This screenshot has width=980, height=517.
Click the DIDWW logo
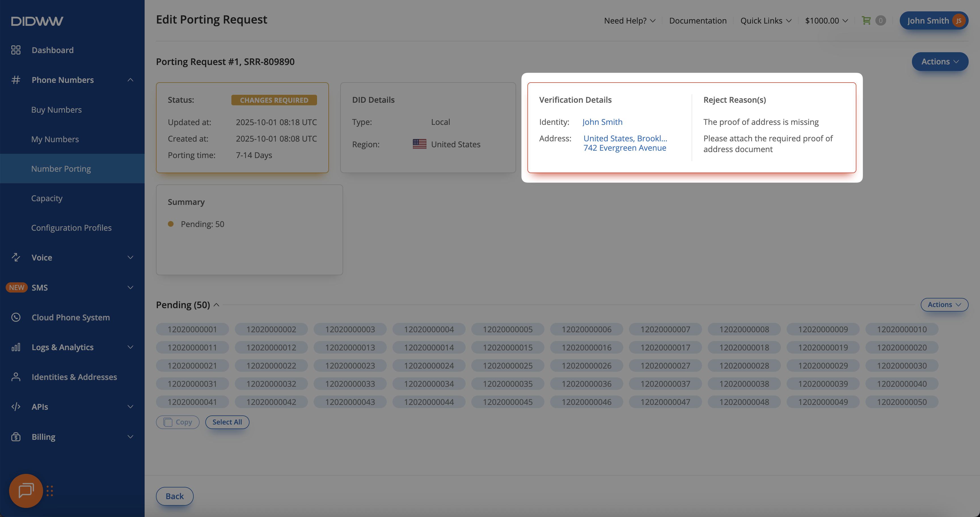pos(37,21)
